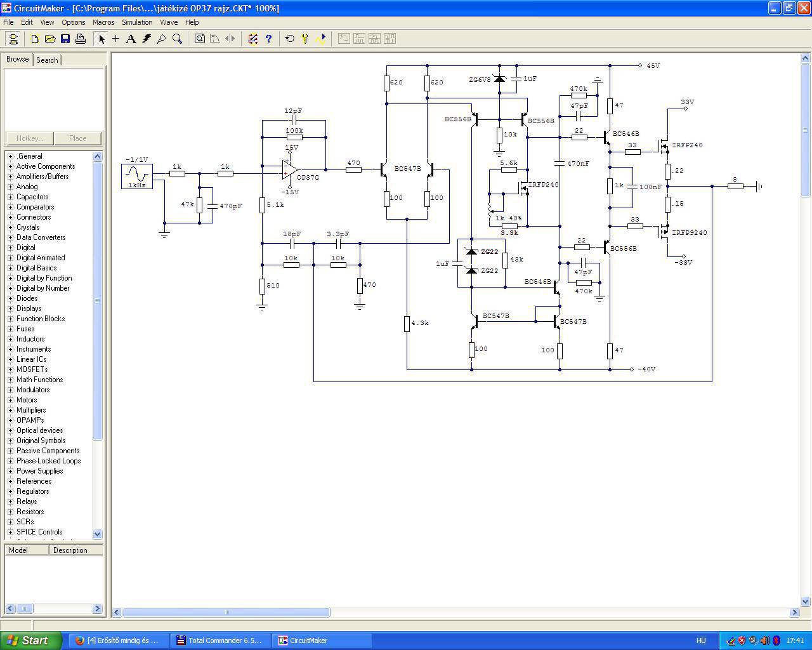Click the IRFP9240 MOSFET label
This screenshot has height=650, width=812.
(690, 233)
